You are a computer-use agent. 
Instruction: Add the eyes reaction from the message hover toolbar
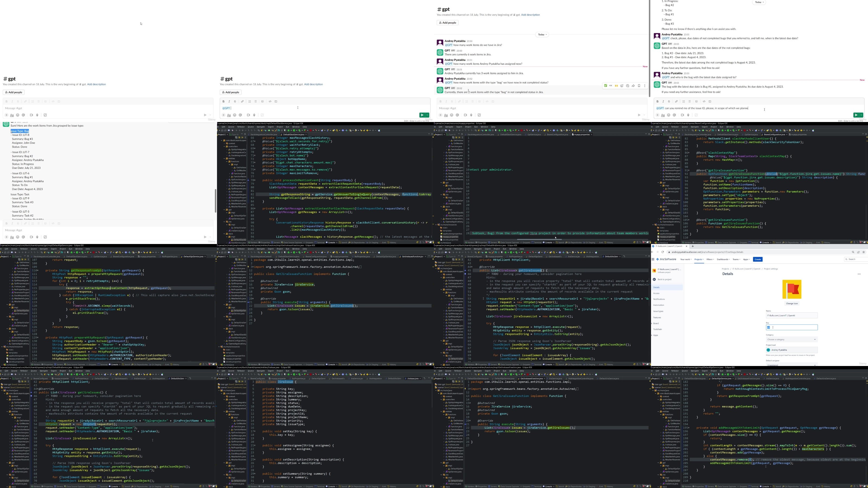(x=611, y=86)
